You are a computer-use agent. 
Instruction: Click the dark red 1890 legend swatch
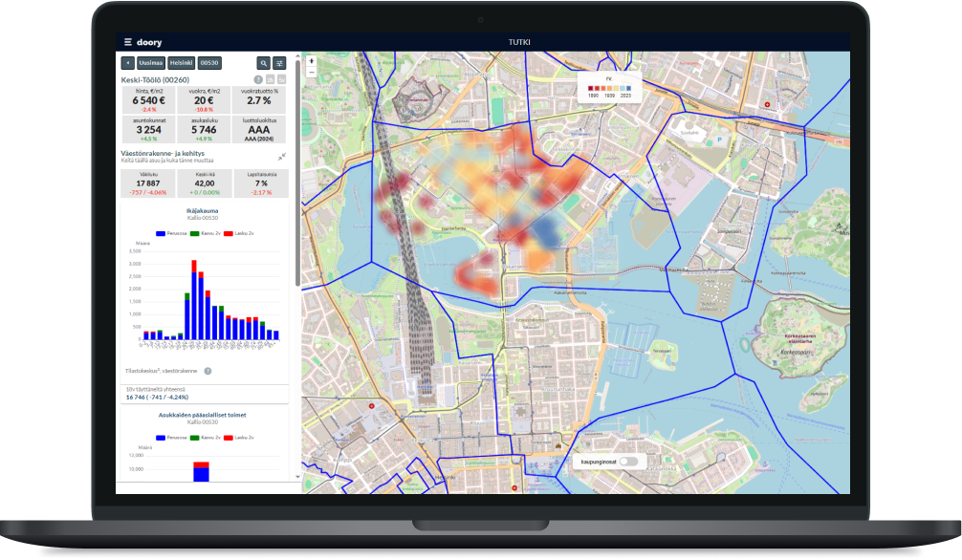click(x=592, y=88)
